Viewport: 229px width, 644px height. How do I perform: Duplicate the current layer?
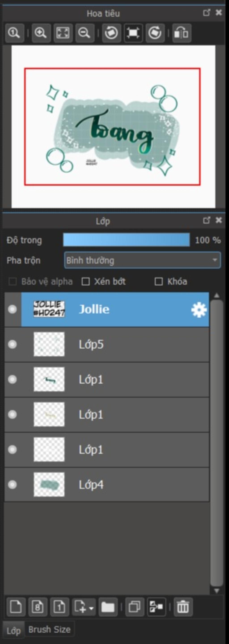pyautogui.click(x=135, y=607)
